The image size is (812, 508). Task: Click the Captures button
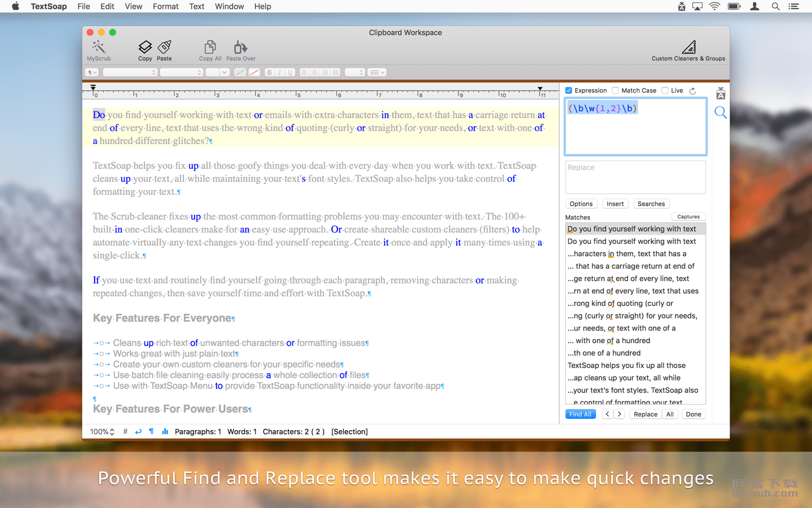point(689,217)
